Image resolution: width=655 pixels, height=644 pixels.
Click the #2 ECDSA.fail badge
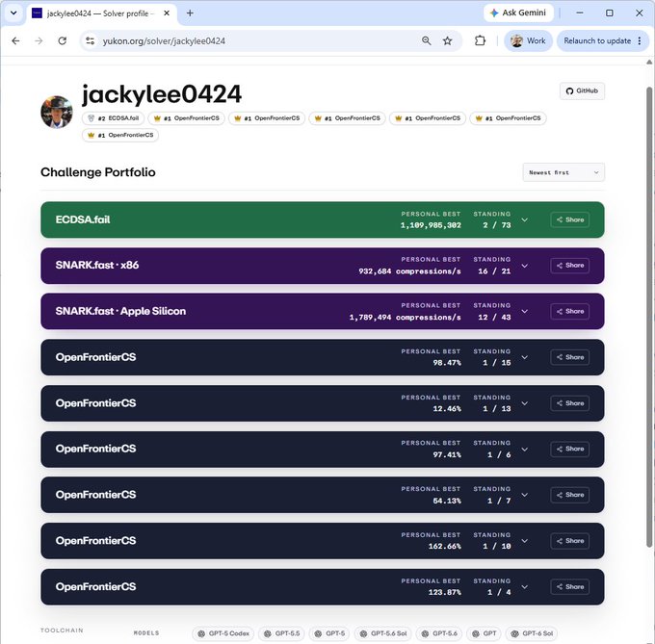coord(114,118)
